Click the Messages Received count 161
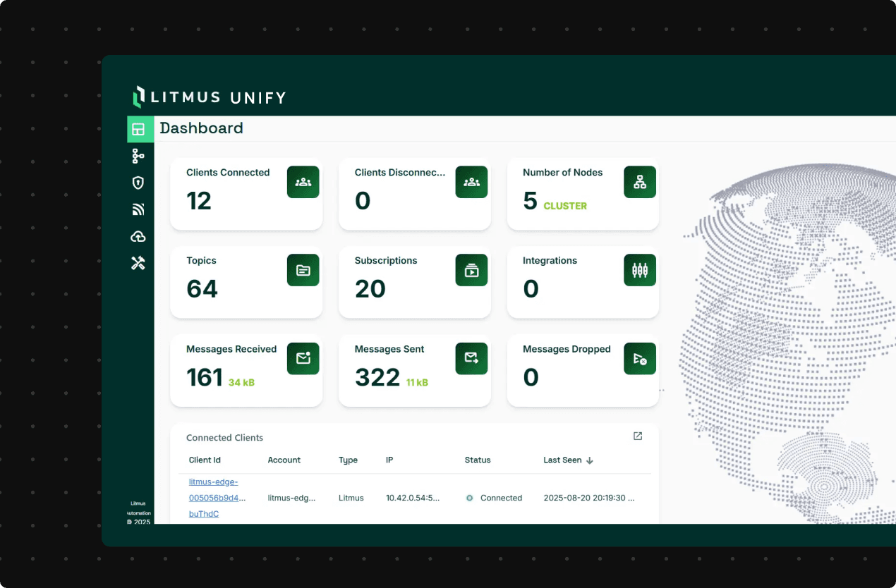The height and width of the screenshot is (588, 896). click(205, 378)
